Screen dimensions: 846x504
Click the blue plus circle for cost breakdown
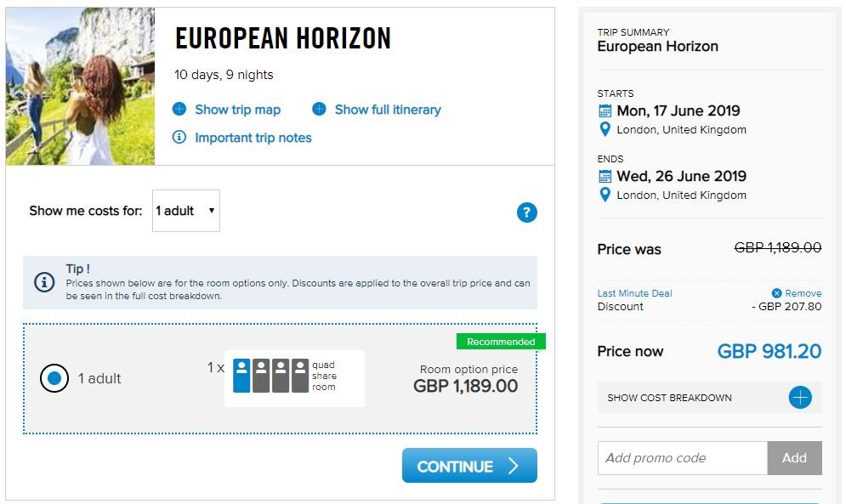point(800,398)
